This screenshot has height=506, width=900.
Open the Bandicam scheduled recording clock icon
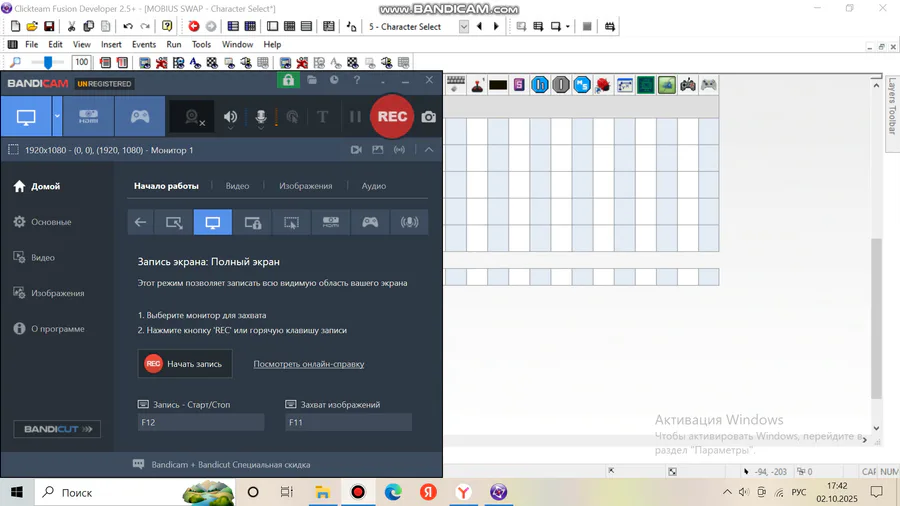tap(334, 80)
